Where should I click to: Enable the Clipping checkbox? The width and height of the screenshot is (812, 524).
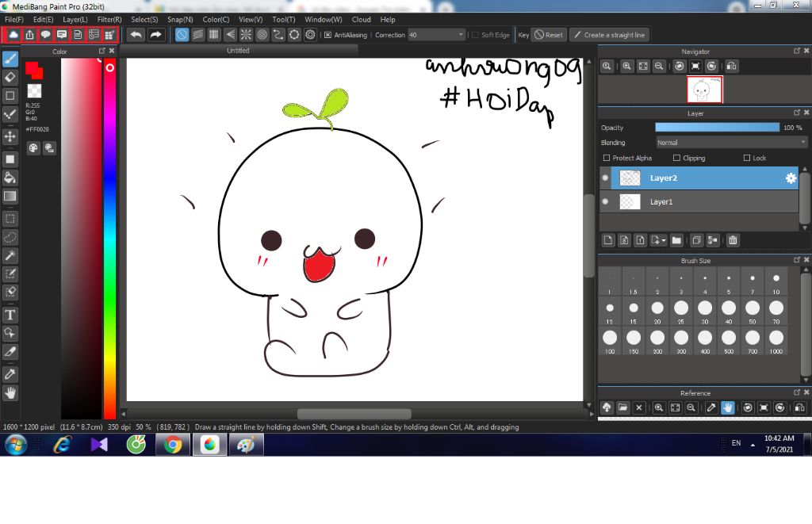pos(676,158)
